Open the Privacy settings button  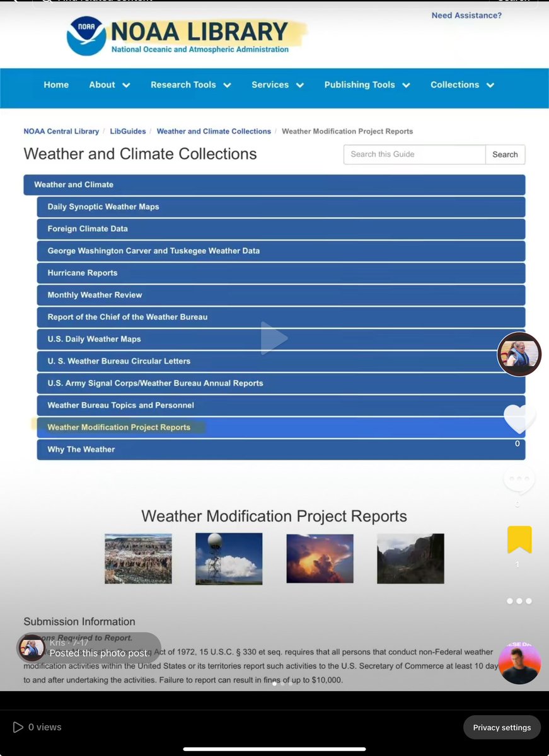pos(502,728)
